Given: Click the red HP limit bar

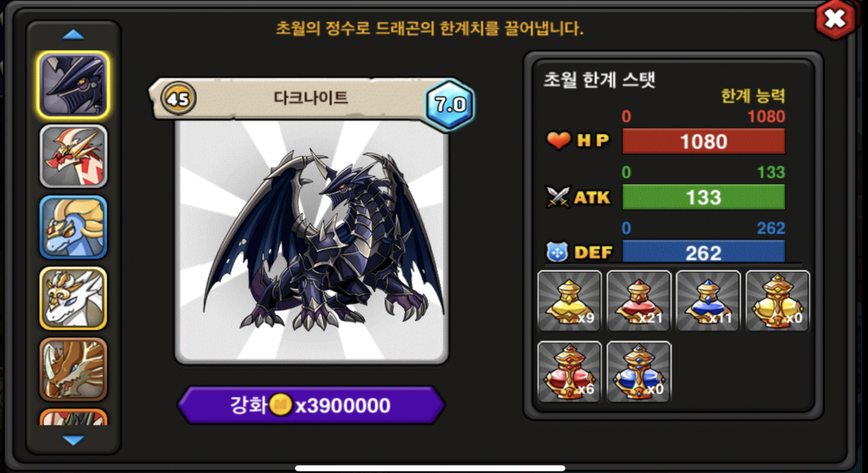Looking at the screenshot, I should (703, 141).
